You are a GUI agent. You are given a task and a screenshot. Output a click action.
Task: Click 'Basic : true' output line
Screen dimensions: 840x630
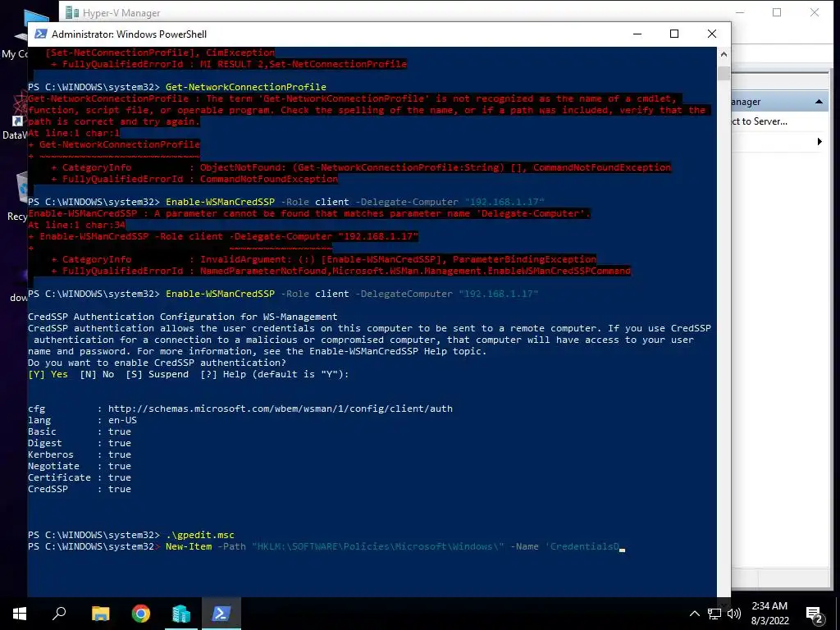[80, 431]
